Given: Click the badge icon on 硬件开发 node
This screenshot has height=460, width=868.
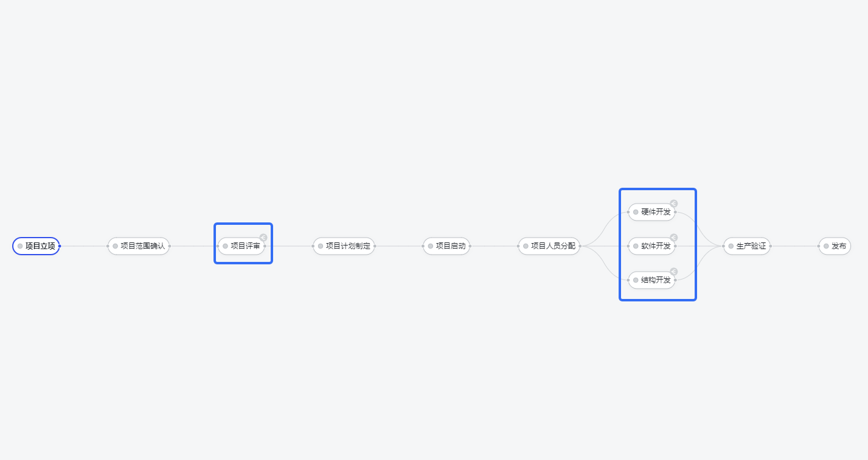Looking at the screenshot, I should [673, 204].
